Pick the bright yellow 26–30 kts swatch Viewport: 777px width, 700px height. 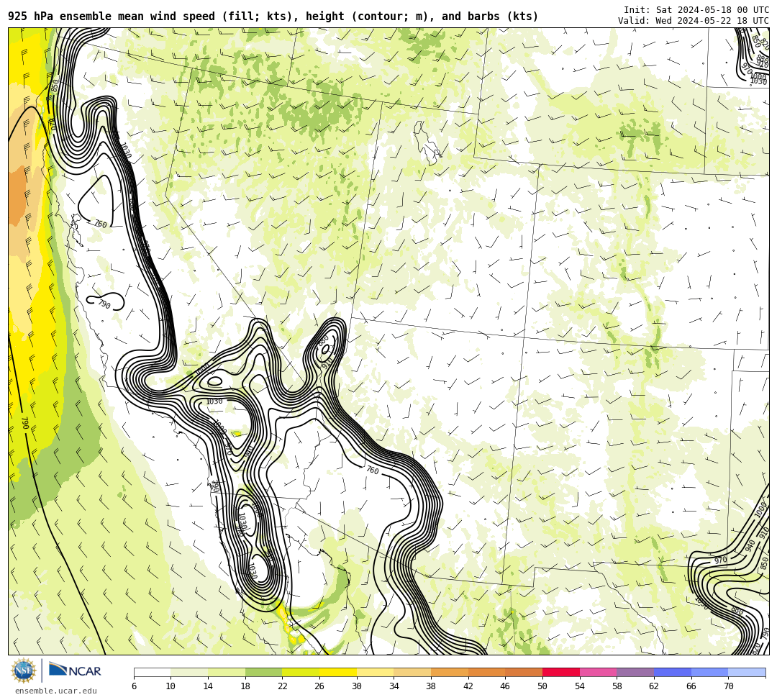(x=338, y=672)
